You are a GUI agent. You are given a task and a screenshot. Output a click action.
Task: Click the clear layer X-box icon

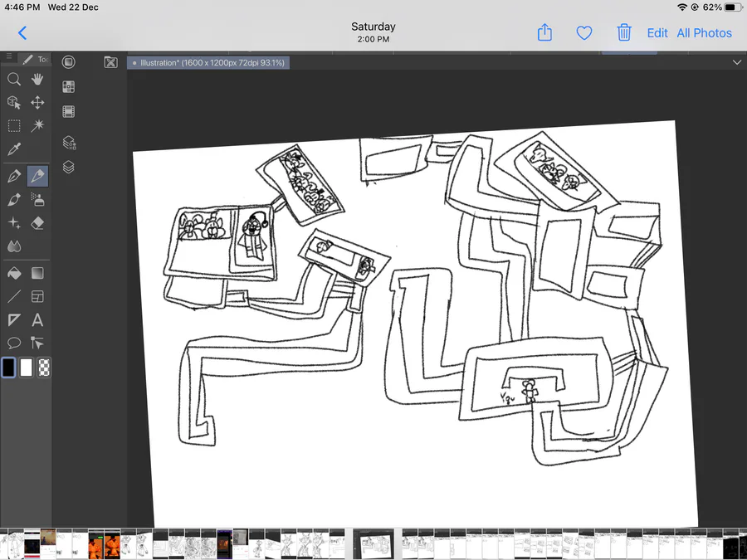click(110, 62)
